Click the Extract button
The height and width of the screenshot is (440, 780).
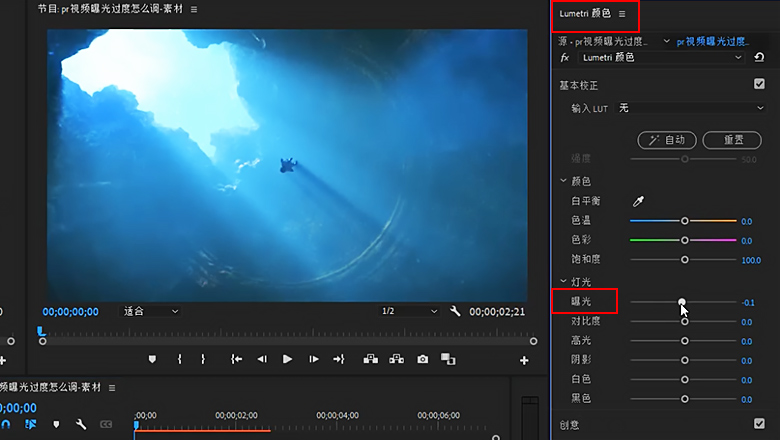tap(396, 359)
